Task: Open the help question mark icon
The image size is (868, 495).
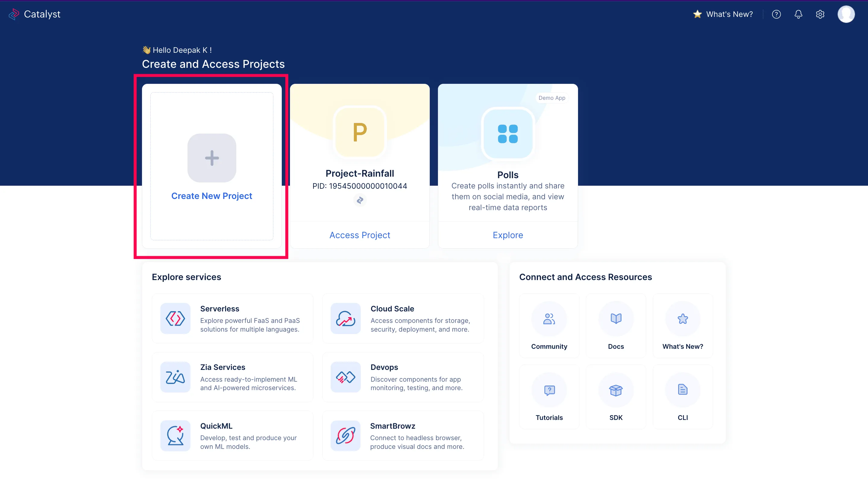Action: click(776, 14)
